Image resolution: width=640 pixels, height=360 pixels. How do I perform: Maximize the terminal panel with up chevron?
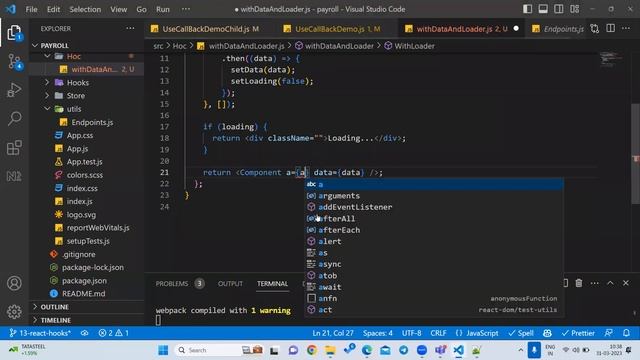point(610,283)
